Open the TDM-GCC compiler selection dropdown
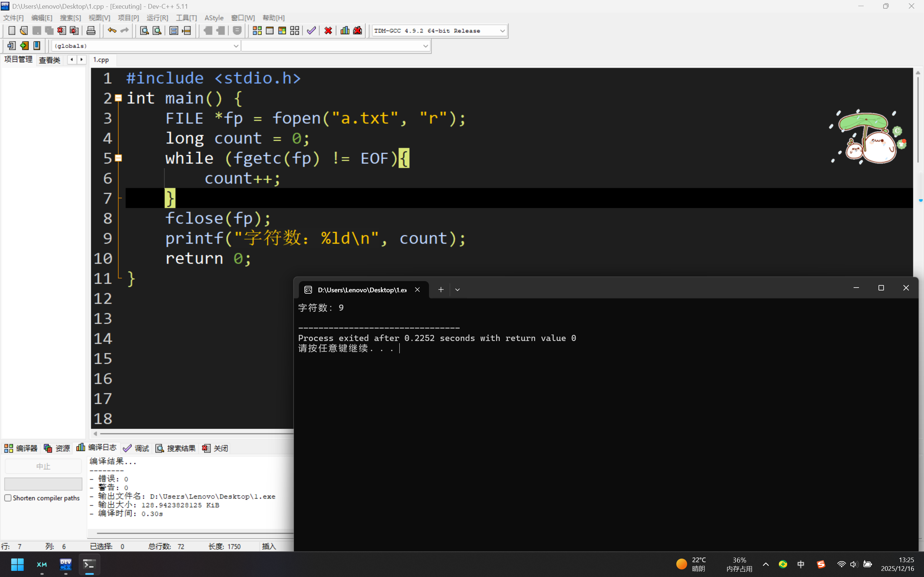The image size is (924, 577). click(x=502, y=31)
